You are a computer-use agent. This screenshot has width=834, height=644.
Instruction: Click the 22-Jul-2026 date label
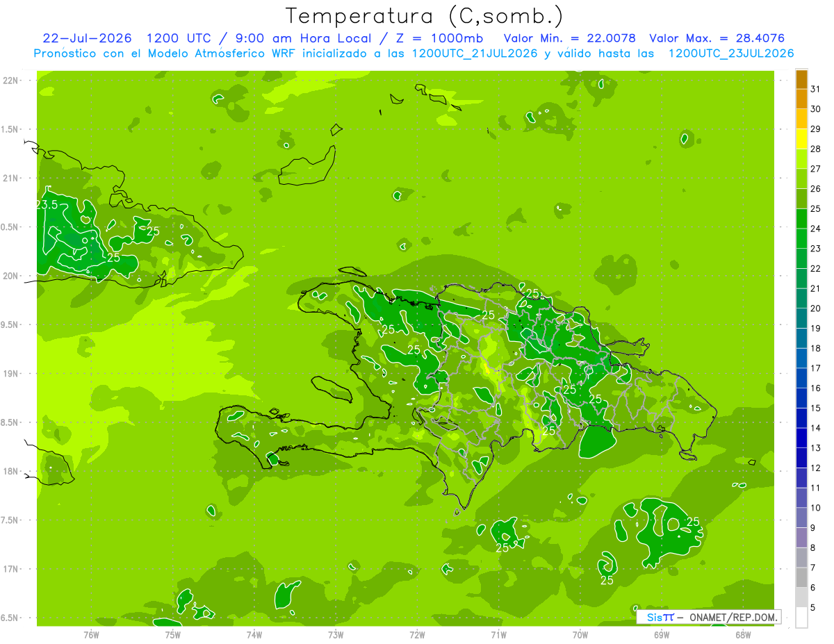(x=88, y=38)
